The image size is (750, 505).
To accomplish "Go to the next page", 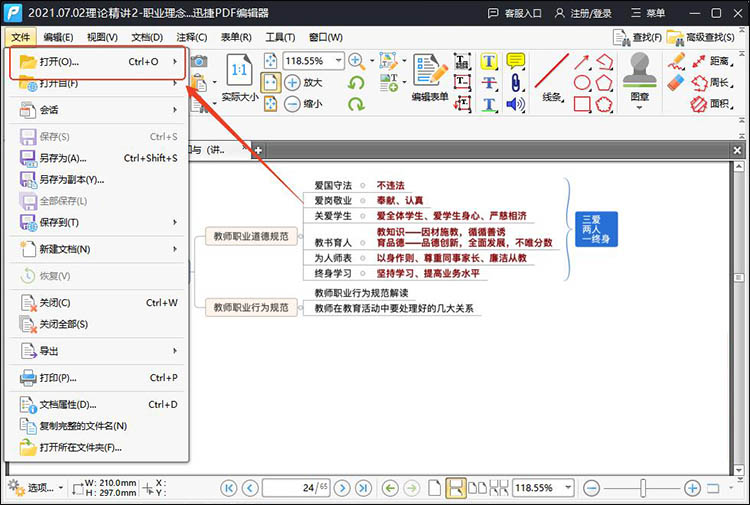I will [342, 488].
